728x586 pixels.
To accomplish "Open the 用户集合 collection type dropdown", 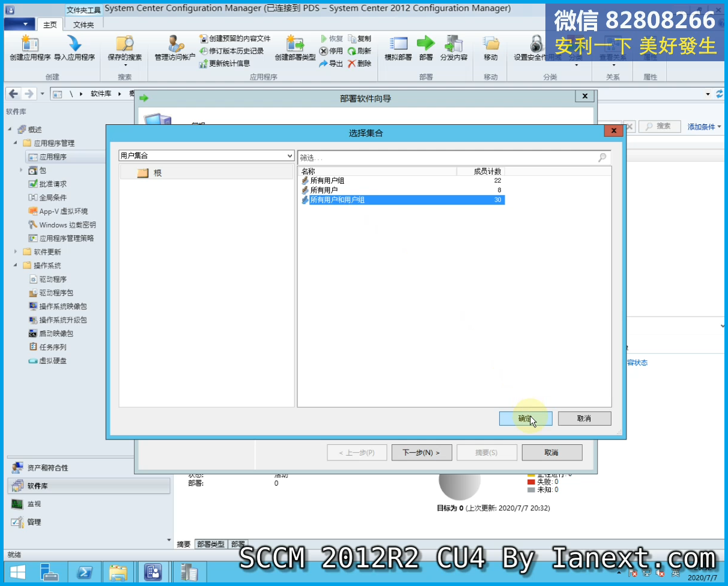I will click(207, 156).
